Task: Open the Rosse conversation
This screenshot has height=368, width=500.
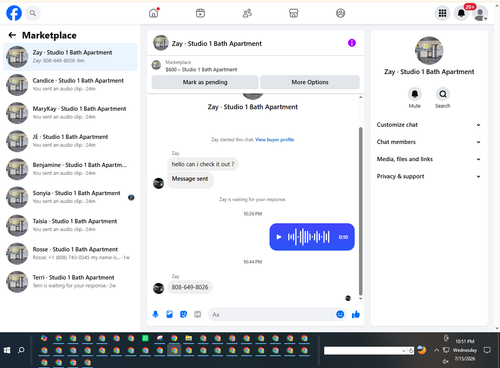Action: click(x=70, y=253)
